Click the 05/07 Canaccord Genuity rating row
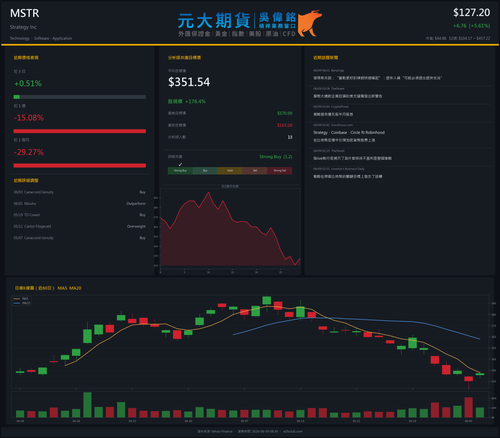The width and height of the screenshot is (500, 438). coord(80,238)
